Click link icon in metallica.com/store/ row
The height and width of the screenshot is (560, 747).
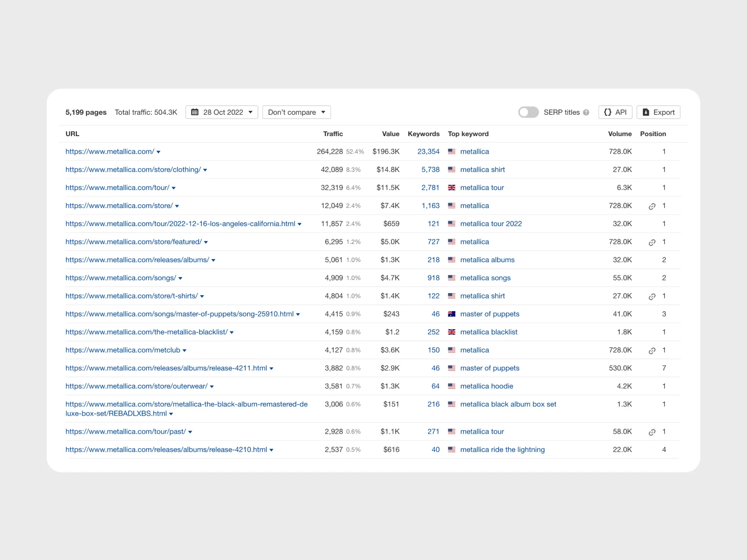(x=652, y=206)
